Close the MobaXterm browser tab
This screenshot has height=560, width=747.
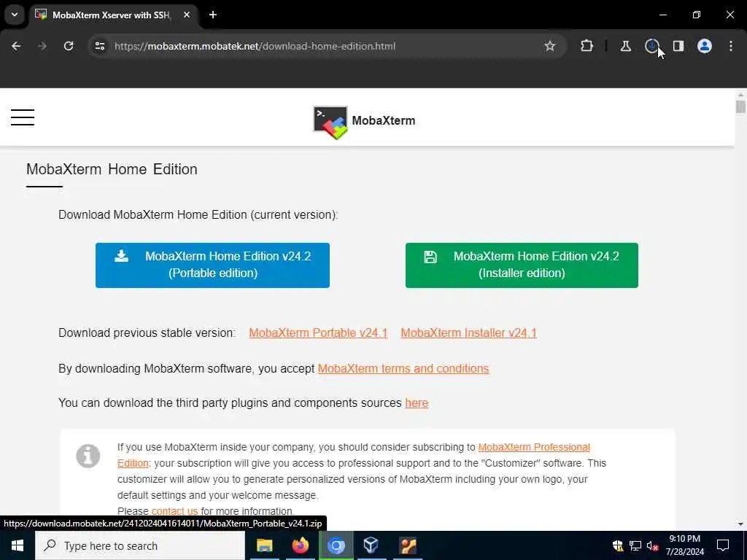tap(187, 15)
